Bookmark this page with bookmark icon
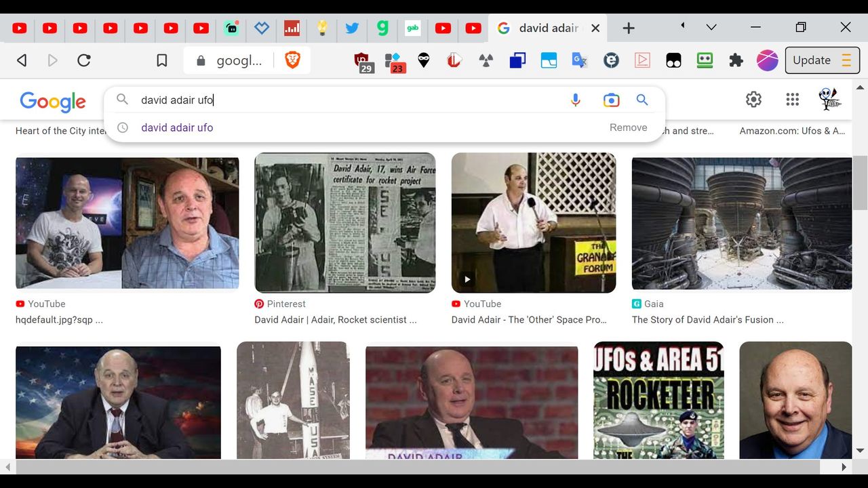This screenshot has width=868, height=488. [161, 60]
